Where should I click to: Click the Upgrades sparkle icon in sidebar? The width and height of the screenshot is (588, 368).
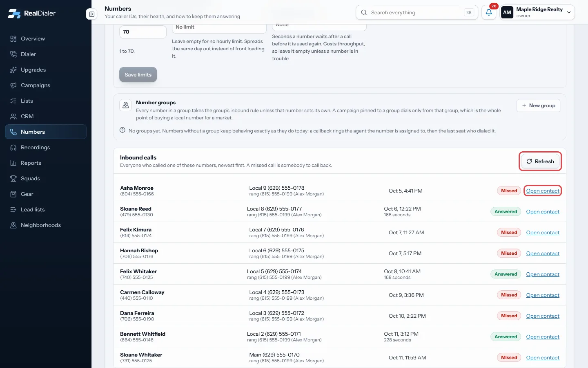(x=13, y=70)
